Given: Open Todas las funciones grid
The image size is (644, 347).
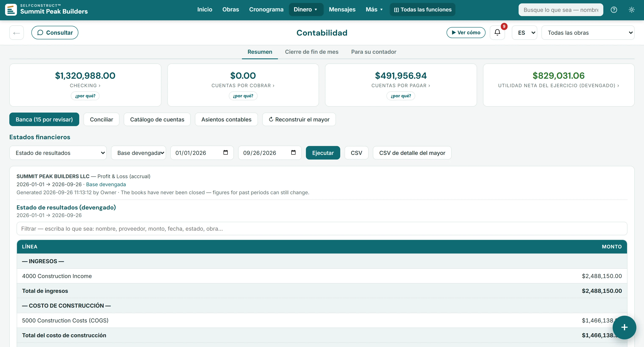Looking at the screenshot, I should (x=422, y=10).
